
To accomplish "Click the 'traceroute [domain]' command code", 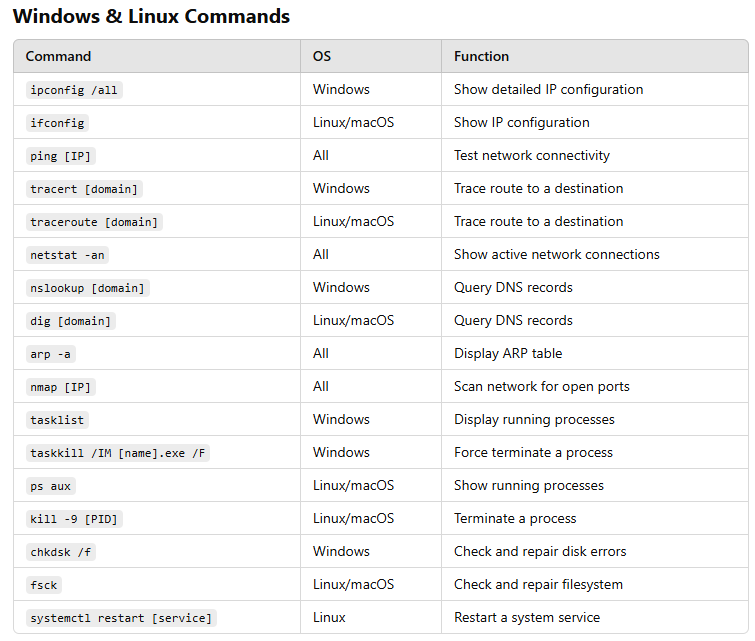I will [94, 222].
